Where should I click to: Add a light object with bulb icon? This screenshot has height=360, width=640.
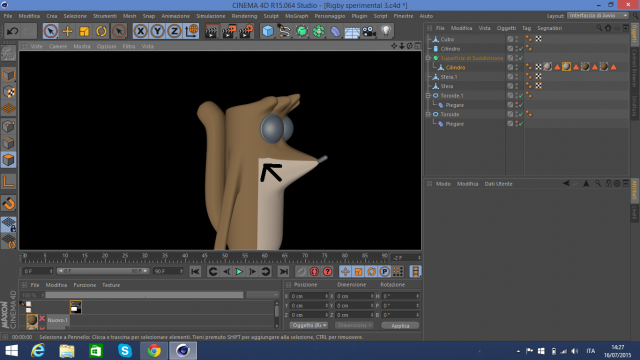pos(386,31)
